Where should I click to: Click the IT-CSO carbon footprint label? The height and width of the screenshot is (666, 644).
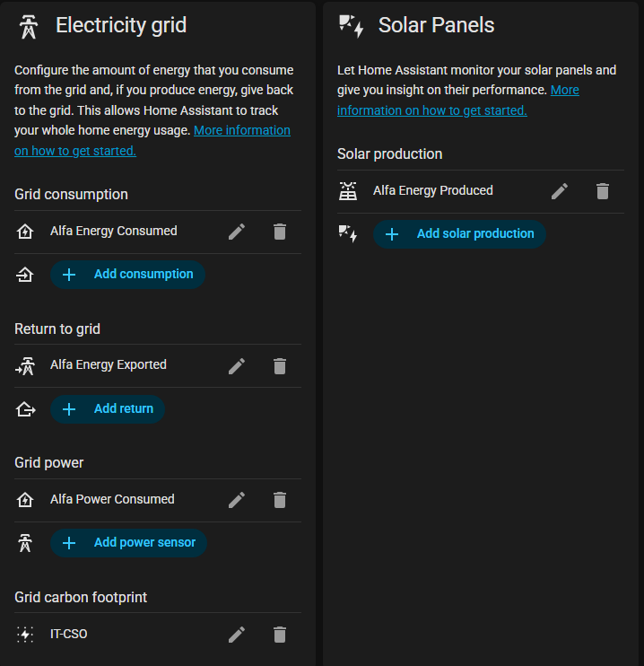(69, 635)
